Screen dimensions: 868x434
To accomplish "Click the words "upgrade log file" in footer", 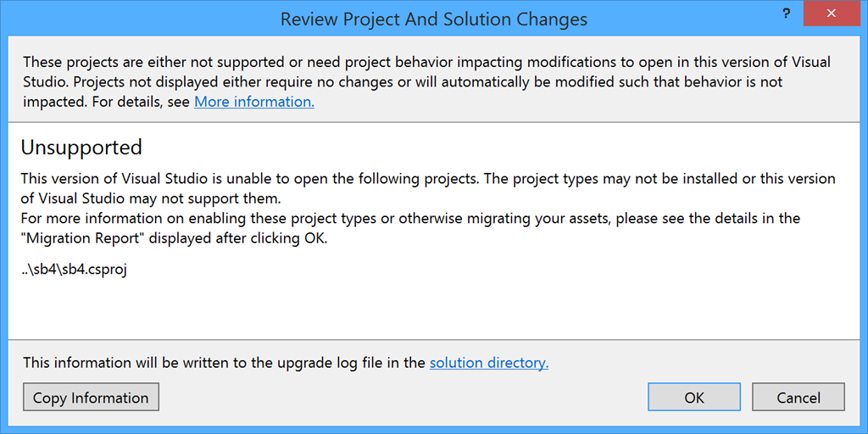I will point(315,363).
